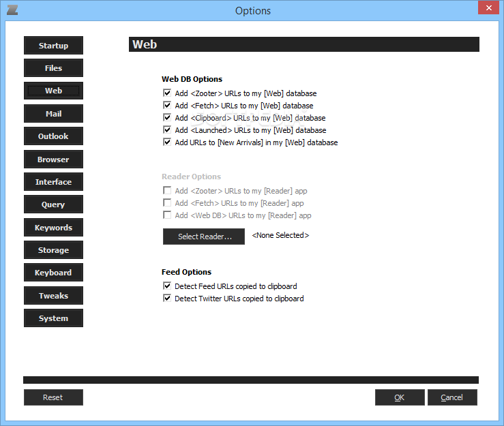This screenshot has width=504, height=426.
Task: Open the Storage options section
Action: [x=53, y=250]
